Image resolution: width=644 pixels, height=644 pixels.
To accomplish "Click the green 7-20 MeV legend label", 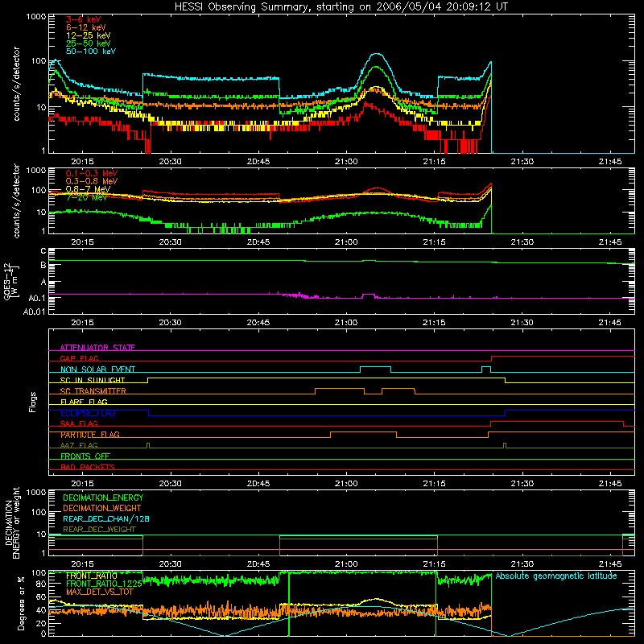I will pos(86,197).
